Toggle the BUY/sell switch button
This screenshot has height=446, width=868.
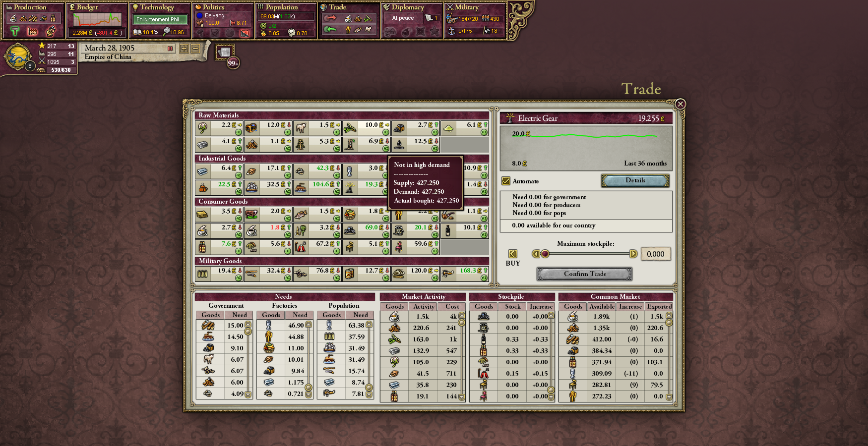(x=513, y=254)
